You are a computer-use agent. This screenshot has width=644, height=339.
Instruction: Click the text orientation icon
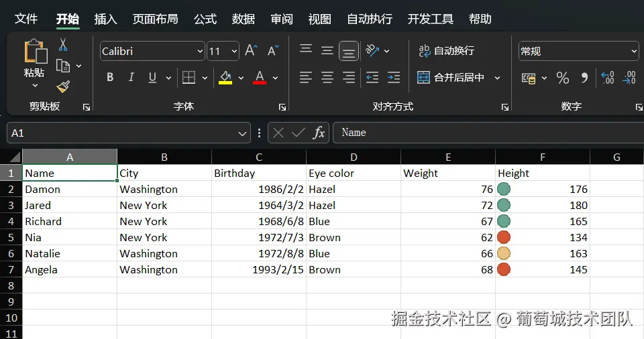click(x=372, y=50)
